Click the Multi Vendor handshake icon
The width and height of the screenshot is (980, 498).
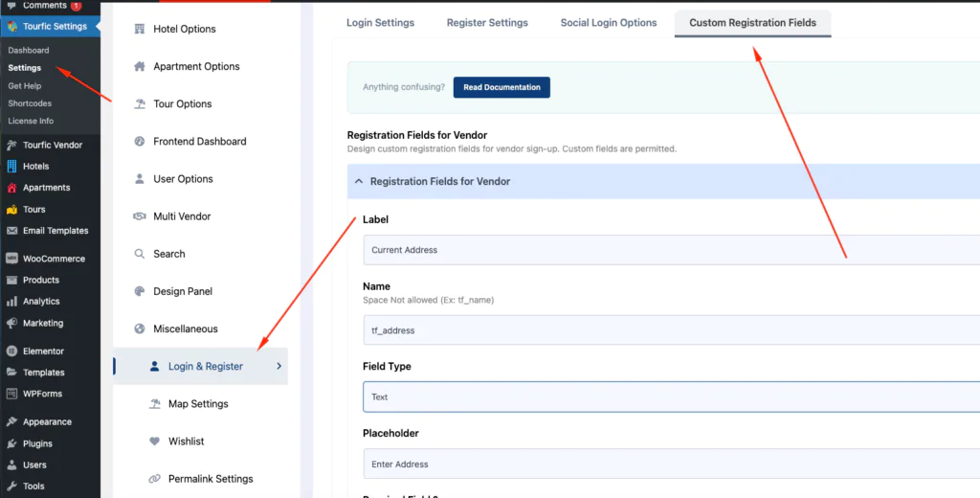[x=140, y=216]
